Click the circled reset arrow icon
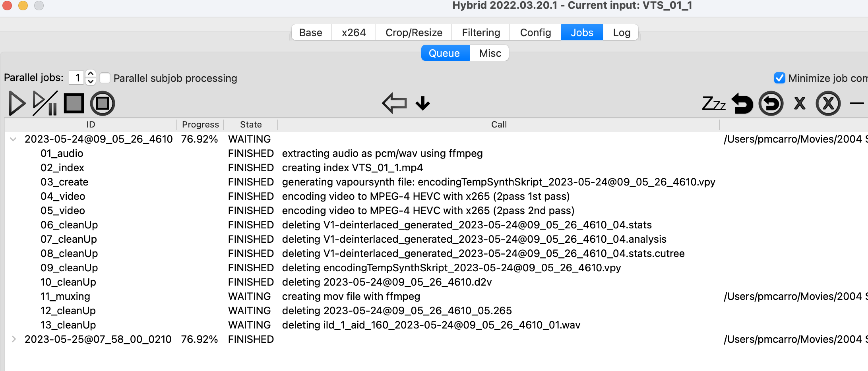Screen dimensions: 868x371 [771, 103]
